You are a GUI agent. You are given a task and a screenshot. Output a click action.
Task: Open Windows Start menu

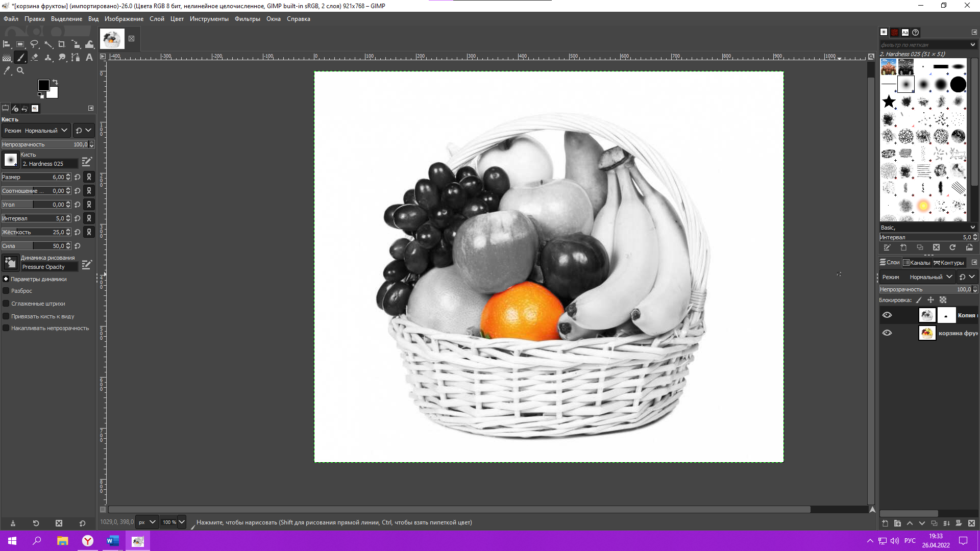pyautogui.click(x=12, y=541)
